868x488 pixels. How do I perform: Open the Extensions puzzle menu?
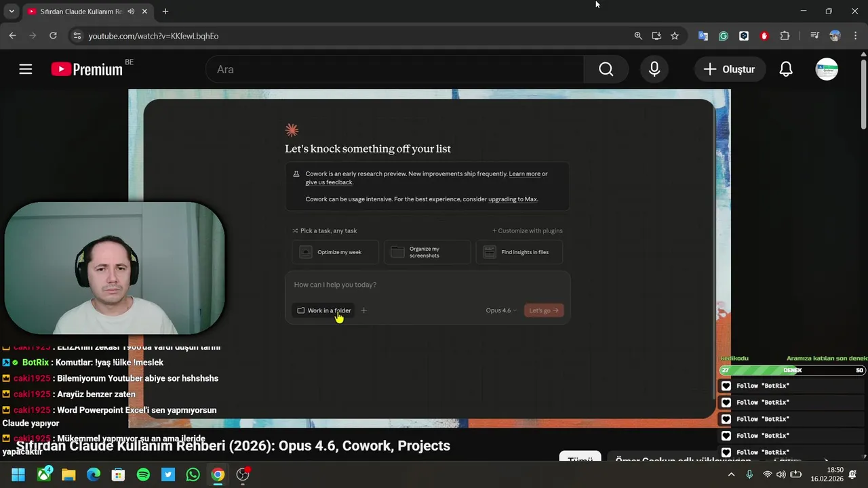click(x=785, y=36)
